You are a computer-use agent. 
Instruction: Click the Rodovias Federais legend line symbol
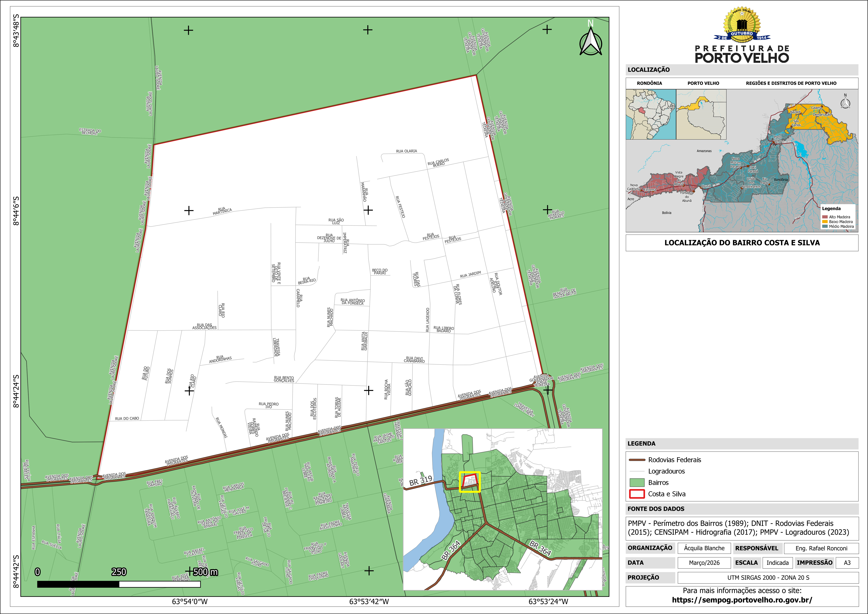(637, 460)
